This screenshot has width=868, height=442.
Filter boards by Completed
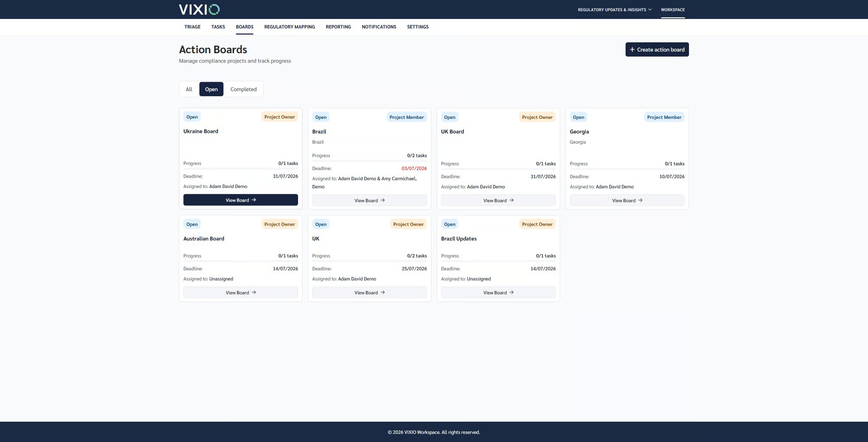point(243,89)
